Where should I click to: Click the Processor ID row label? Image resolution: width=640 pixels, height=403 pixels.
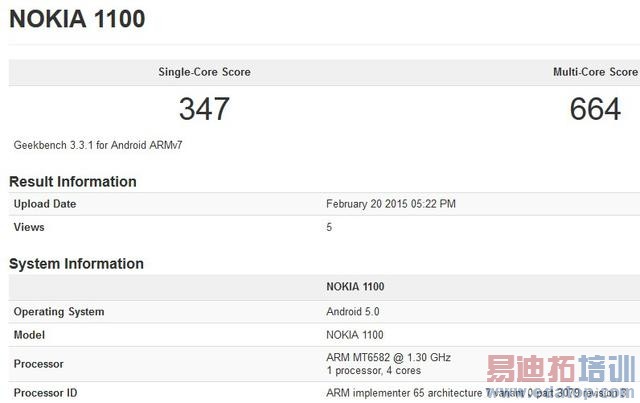[x=45, y=393]
